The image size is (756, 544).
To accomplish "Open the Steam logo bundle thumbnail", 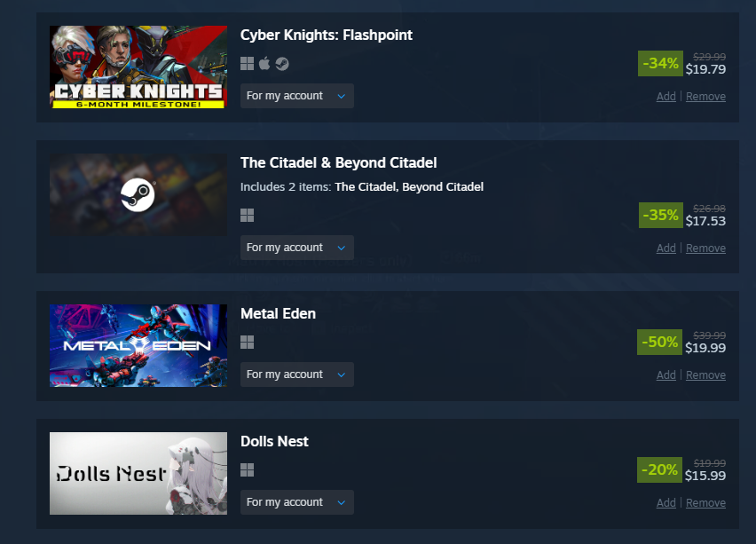I will pyautogui.click(x=138, y=195).
